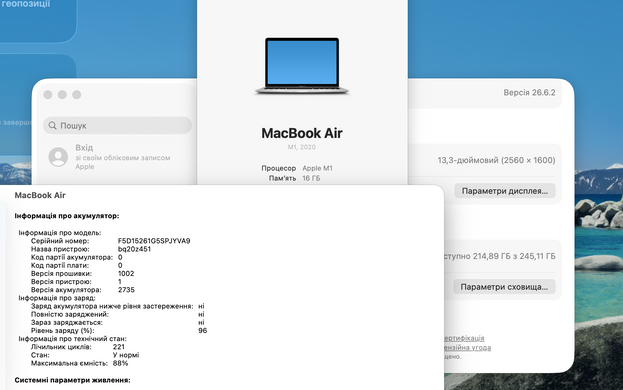Click the Інформація про модель: label

pos(60,233)
